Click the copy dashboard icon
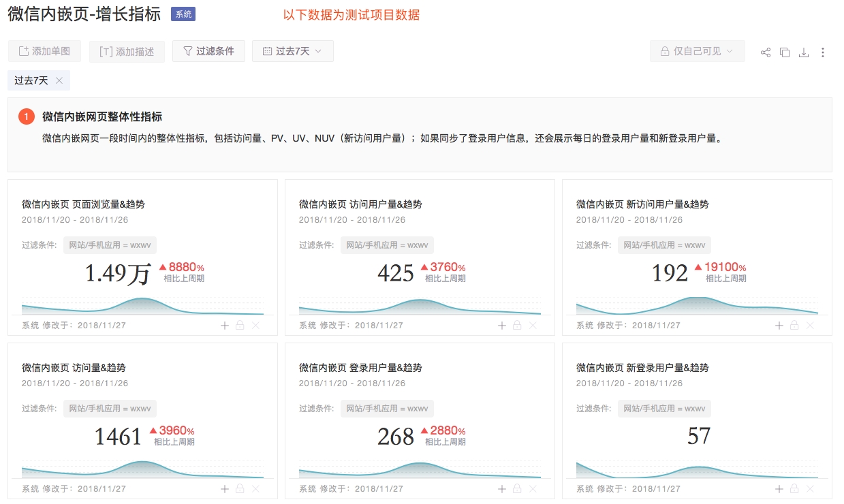This screenshot has width=844, height=504. pos(785,52)
